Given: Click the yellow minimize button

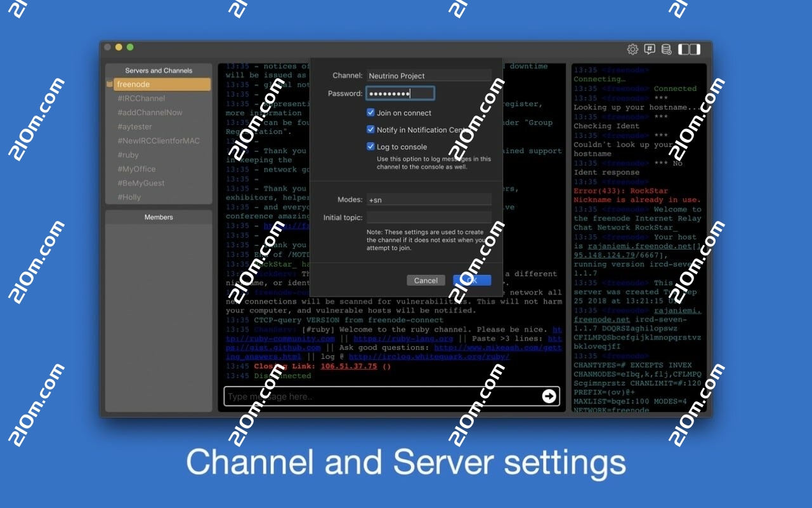Looking at the screenshot, I should [x=119, y=47].
